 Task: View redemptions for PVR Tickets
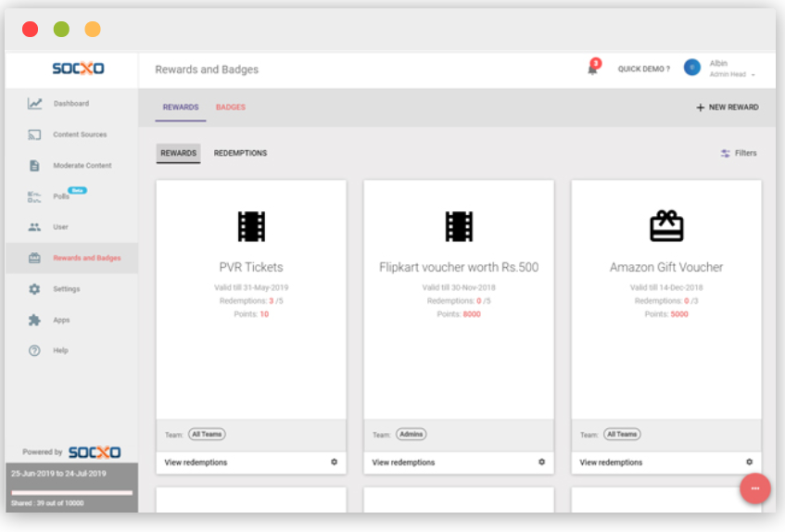click(x=196, y=462)
